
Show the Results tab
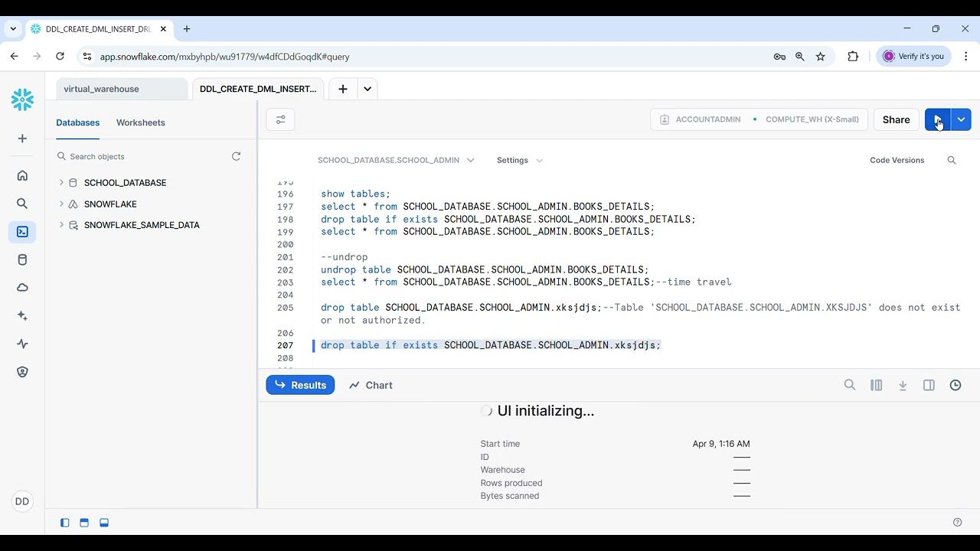click(x=300, y=385)
